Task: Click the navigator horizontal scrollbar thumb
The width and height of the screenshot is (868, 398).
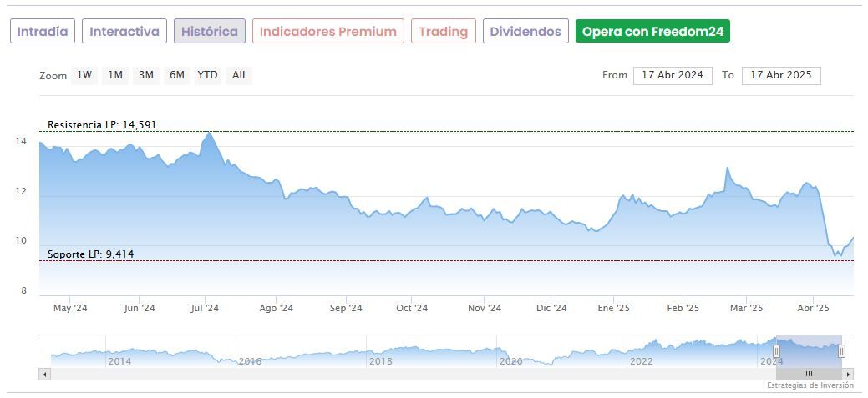Action: pyautogui.click(x=809, y=375)
